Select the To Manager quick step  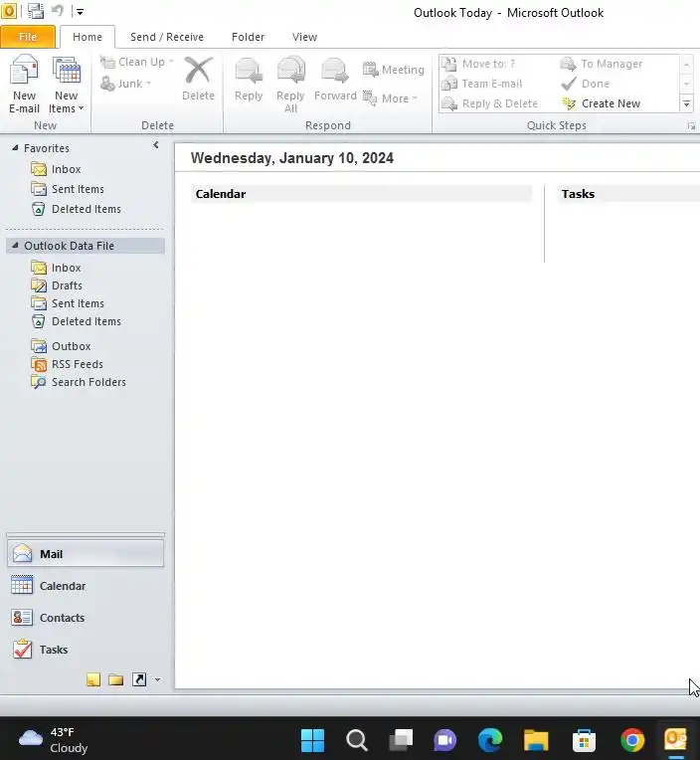click(x=602, y=64)
